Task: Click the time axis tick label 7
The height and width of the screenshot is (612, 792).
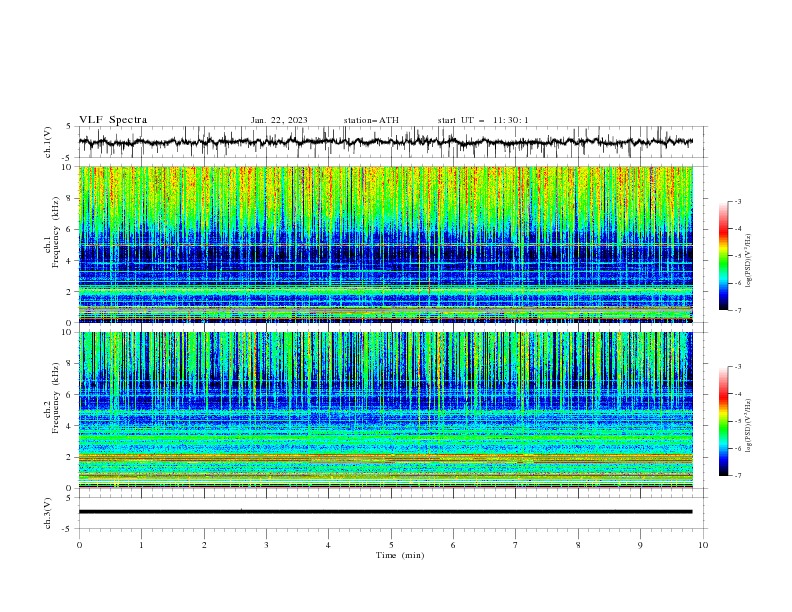Action: tap(516, 545)
